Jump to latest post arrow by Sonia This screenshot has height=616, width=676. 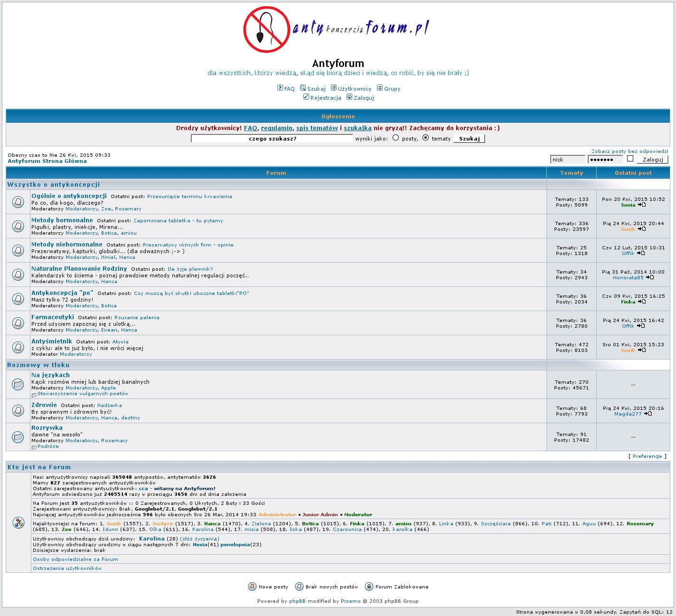642,205
